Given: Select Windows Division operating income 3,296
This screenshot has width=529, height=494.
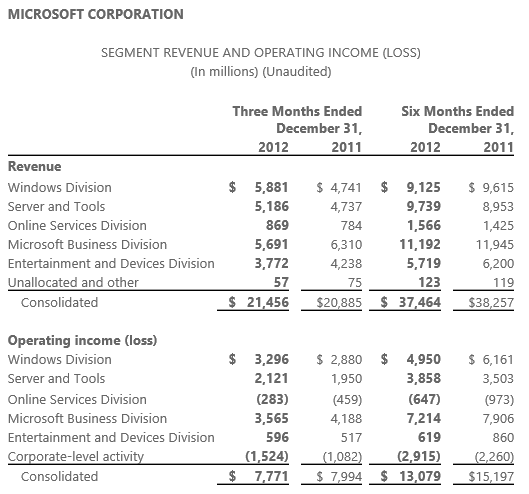Looking at the screenshot, I should (272, 359).
